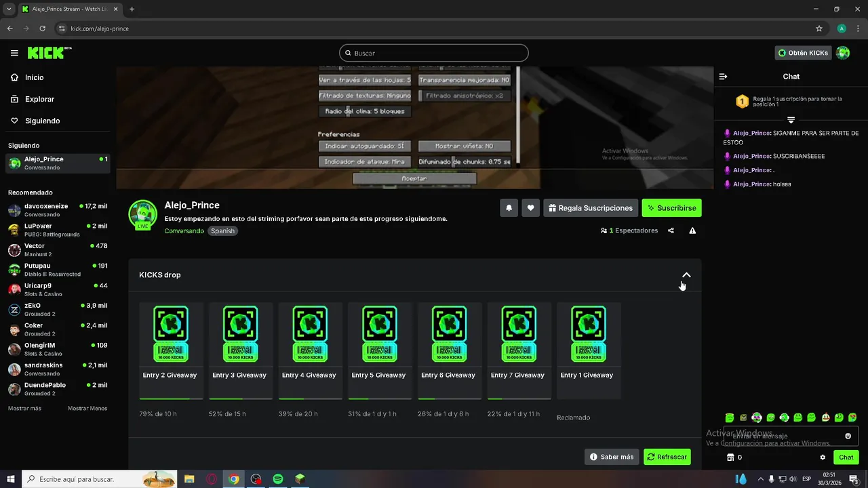The image size is (868, 488).
Task: Click the Alejo_Prince channel name heading
Action: (x=192, y=205)
